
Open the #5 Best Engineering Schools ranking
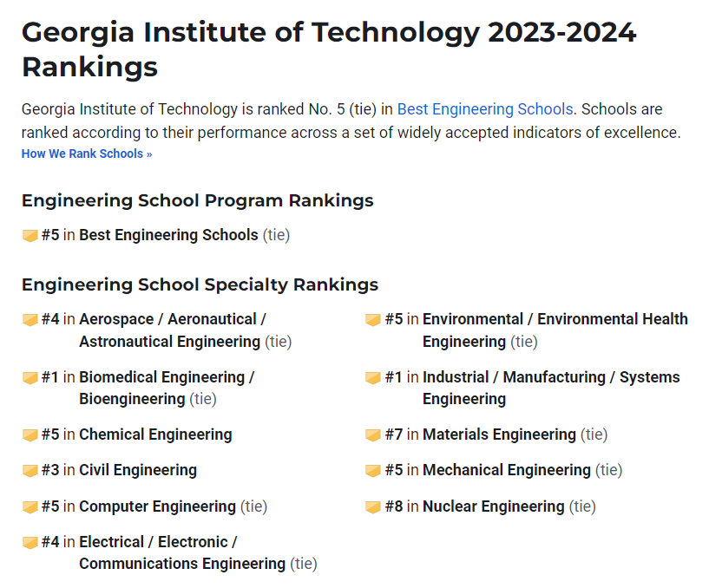click(x=168, y=235)
